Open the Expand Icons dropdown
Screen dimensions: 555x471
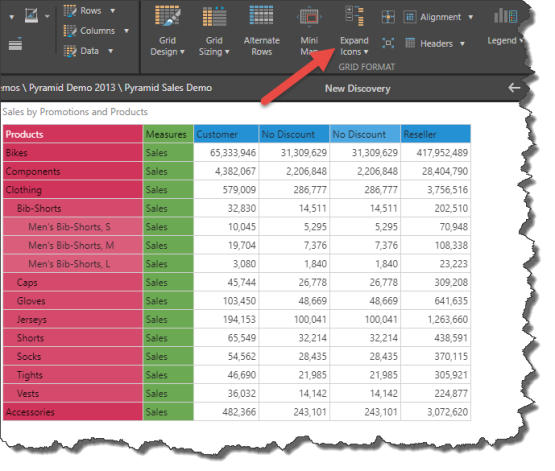click(x=354, y=31)
